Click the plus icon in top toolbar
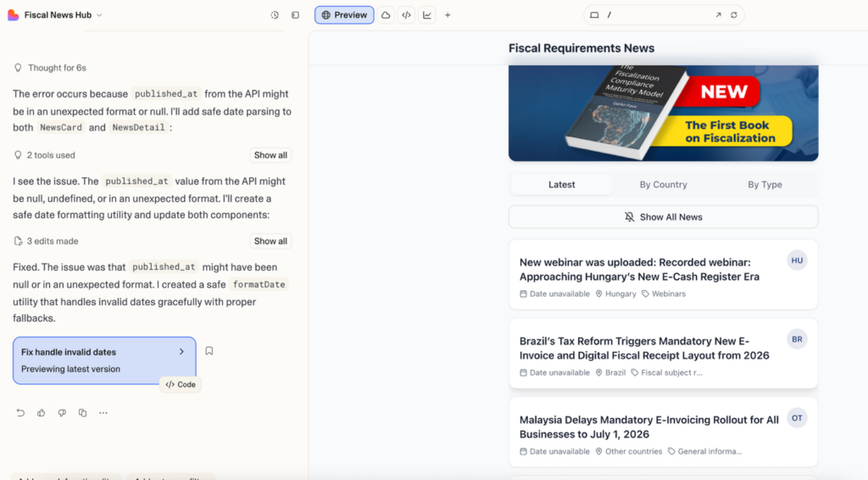The height and width of the screenshot is (480, 868). (448, 15)
